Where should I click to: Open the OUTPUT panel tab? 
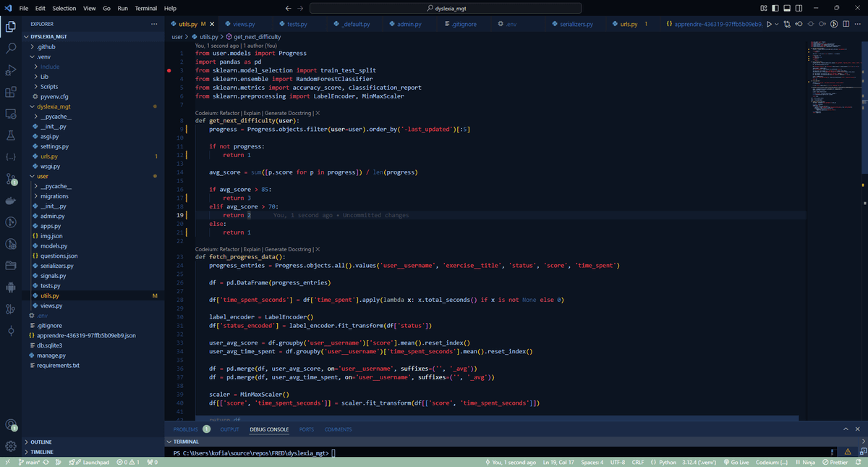click(x=229, y=429)
